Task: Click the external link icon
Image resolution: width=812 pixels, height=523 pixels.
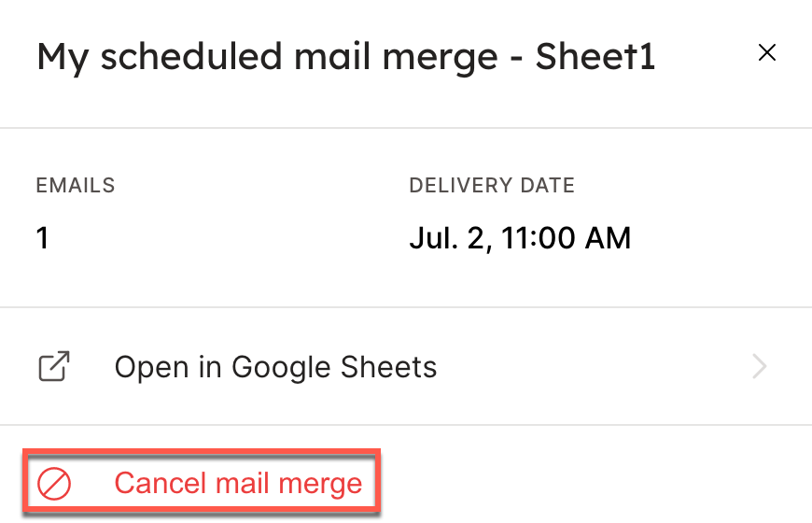Action: click(54, 367)
